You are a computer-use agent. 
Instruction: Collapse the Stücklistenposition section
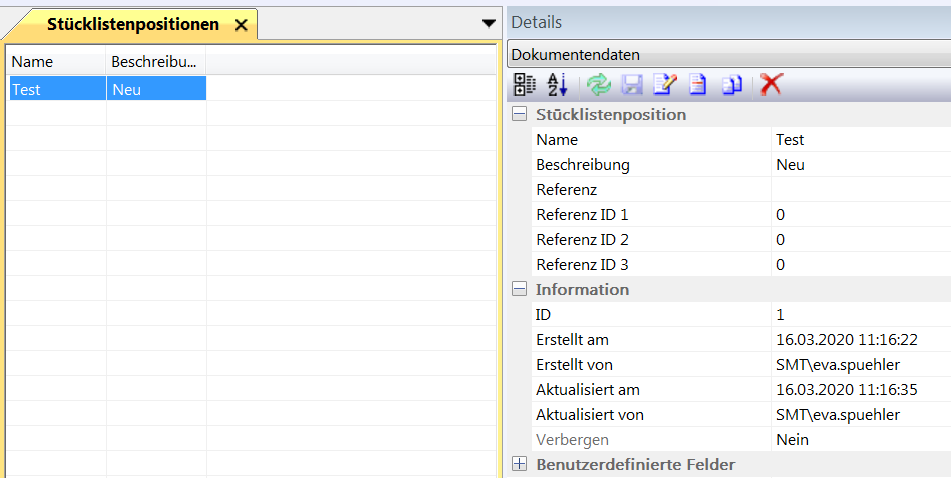[519, 115]
